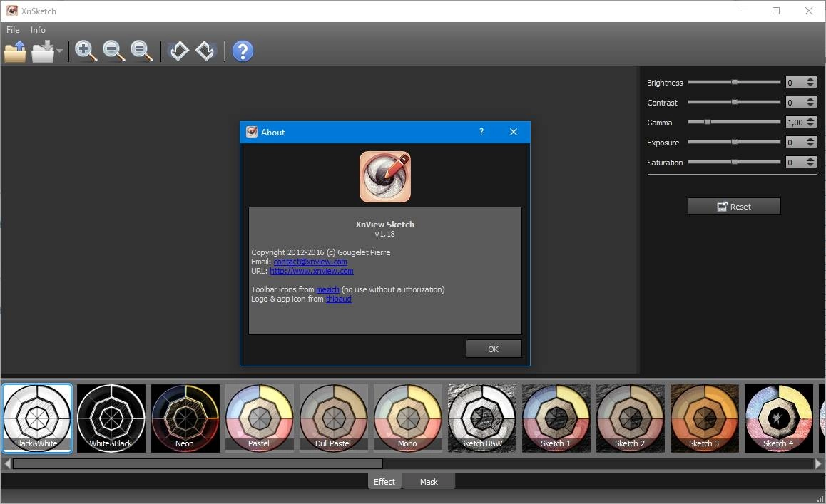This screenshot has width=826, height=504.
Task: Open the Info menu
Action: [x=38, y=30]
